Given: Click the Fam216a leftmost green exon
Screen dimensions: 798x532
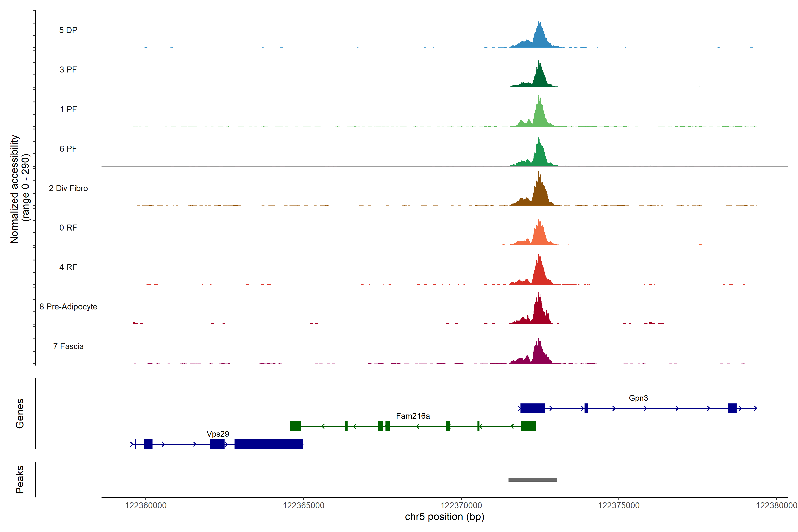Looking at the screenshot, I should click(295, 426).
